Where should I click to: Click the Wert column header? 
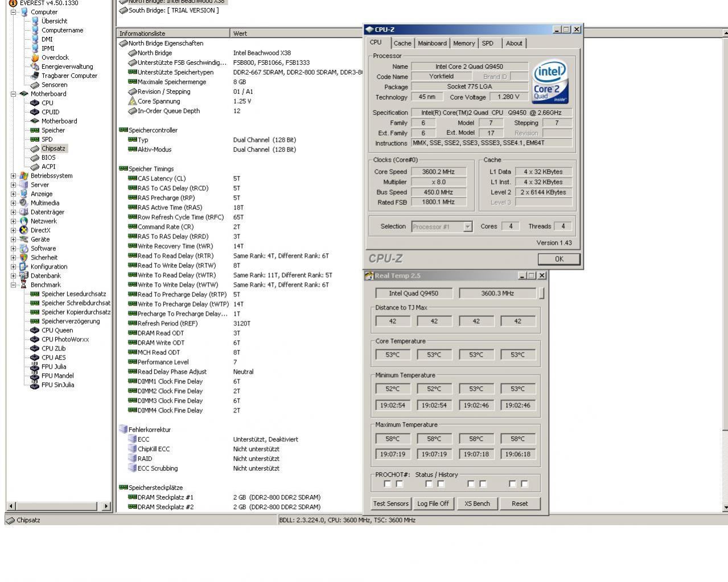click(297, 34)
